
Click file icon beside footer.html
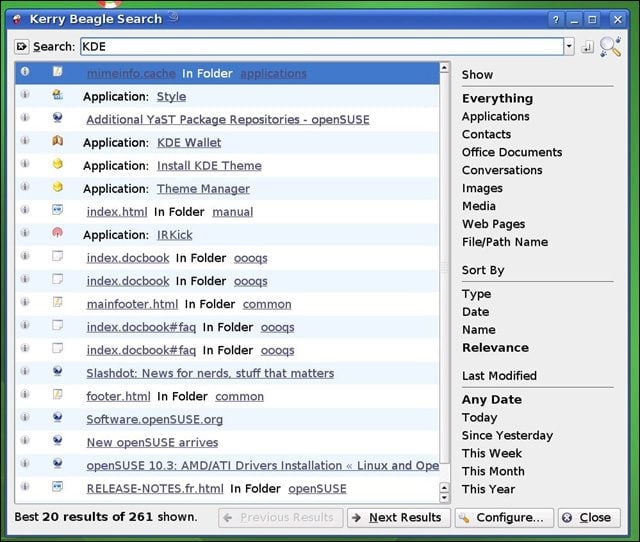click(x=58, y=394)
